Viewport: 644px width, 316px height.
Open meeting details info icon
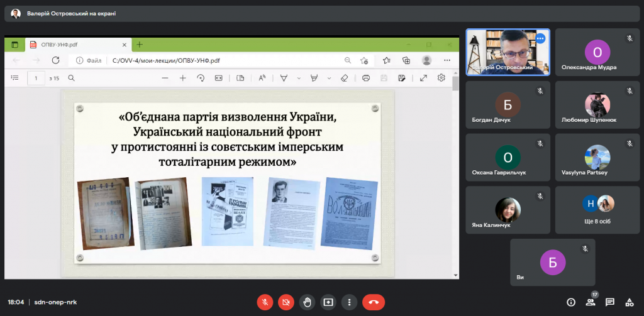click(x=570, y=302)
